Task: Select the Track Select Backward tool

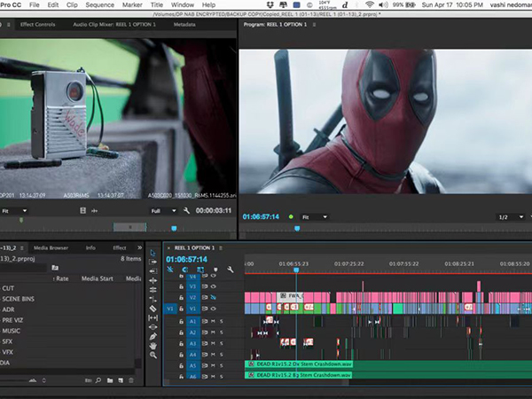Action: tap(153, 271)
